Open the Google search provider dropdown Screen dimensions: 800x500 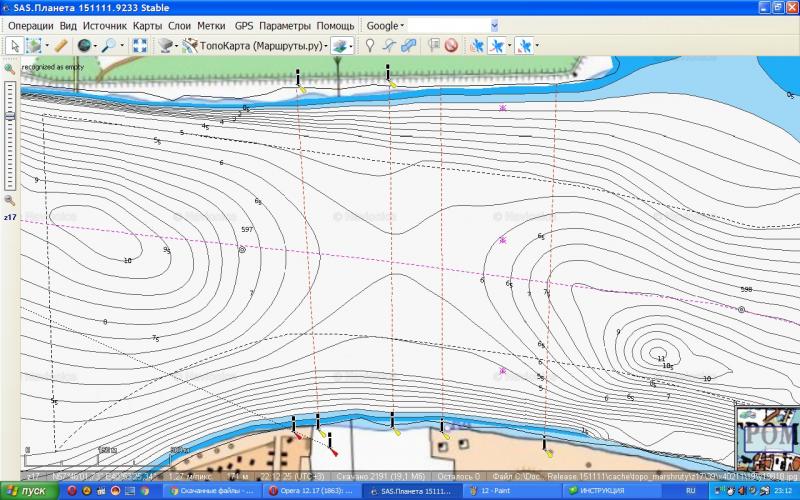(385, 24)
